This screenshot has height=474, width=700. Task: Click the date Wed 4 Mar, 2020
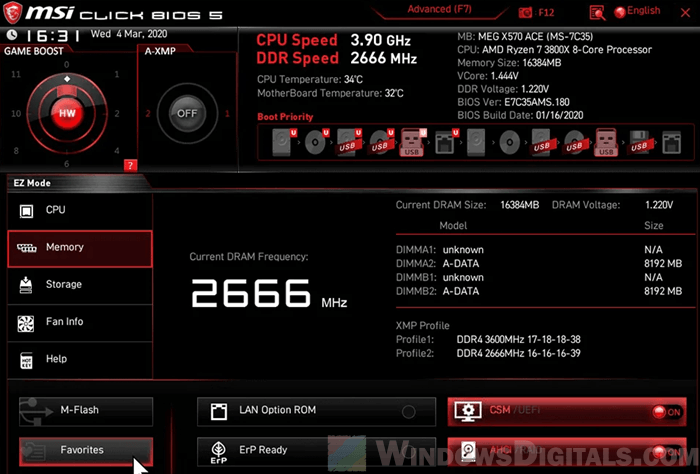click(x=129, y=34)
